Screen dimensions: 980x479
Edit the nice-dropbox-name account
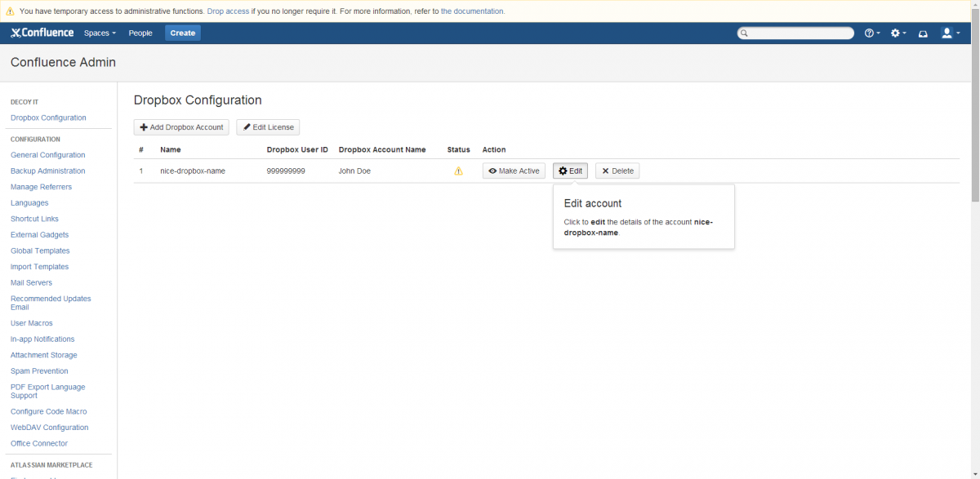point(570,171)
